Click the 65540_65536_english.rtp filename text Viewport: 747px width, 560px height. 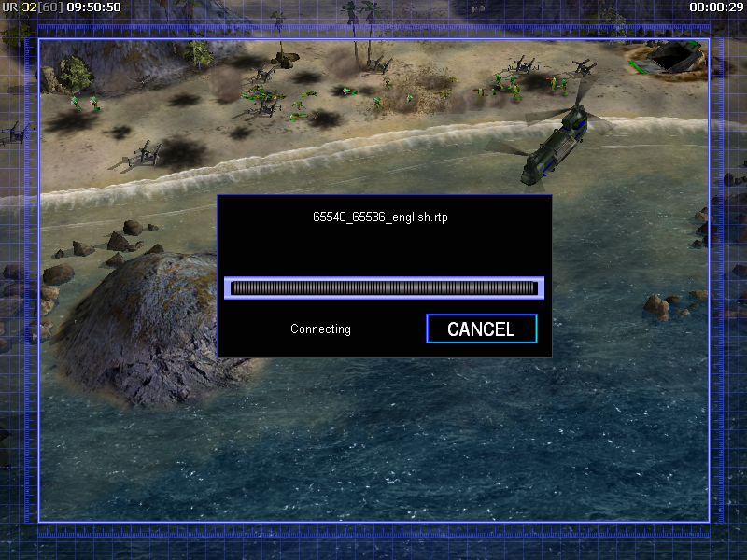[x=380, y=217]
